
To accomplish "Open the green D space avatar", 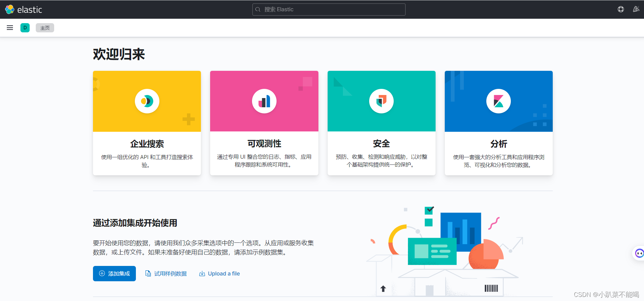I will click(25, 28).
